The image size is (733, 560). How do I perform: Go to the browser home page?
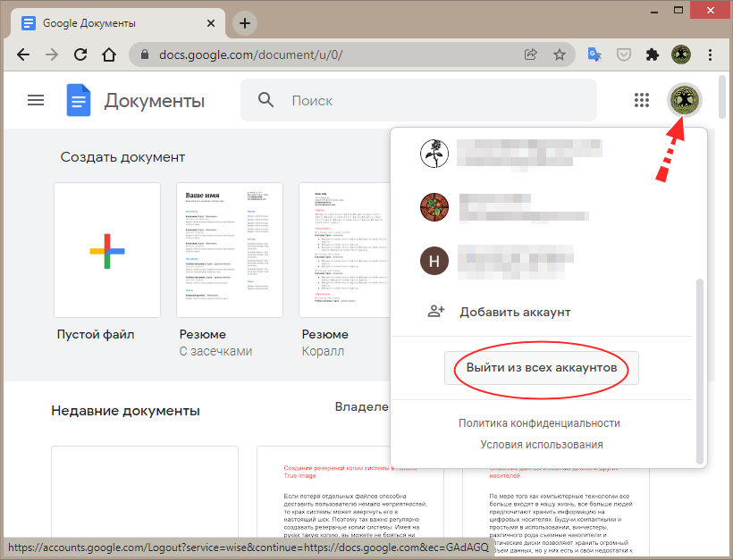(109, 54)
